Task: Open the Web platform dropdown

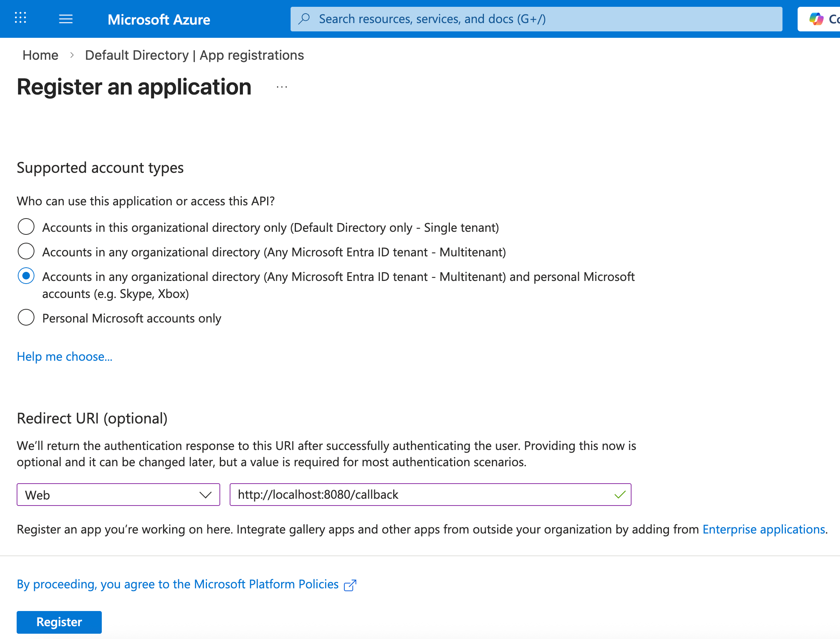Action: 205,495
